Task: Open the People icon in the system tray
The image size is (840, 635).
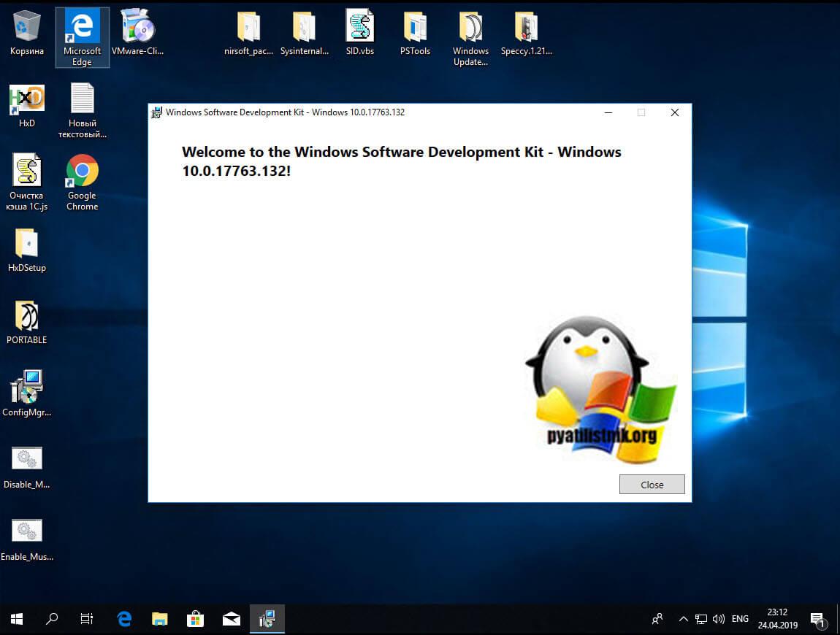Action: coord(657,619)
